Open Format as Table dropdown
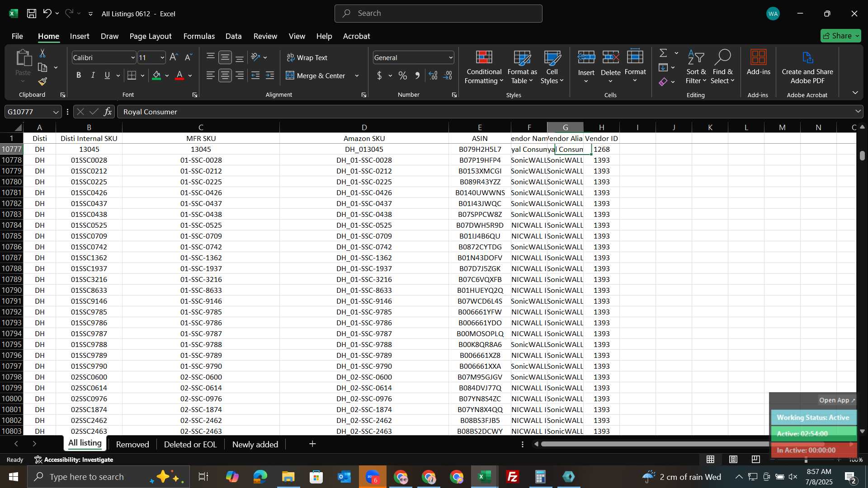The height and width of the screenshot is (488, 868). click(x=522, y=67)
